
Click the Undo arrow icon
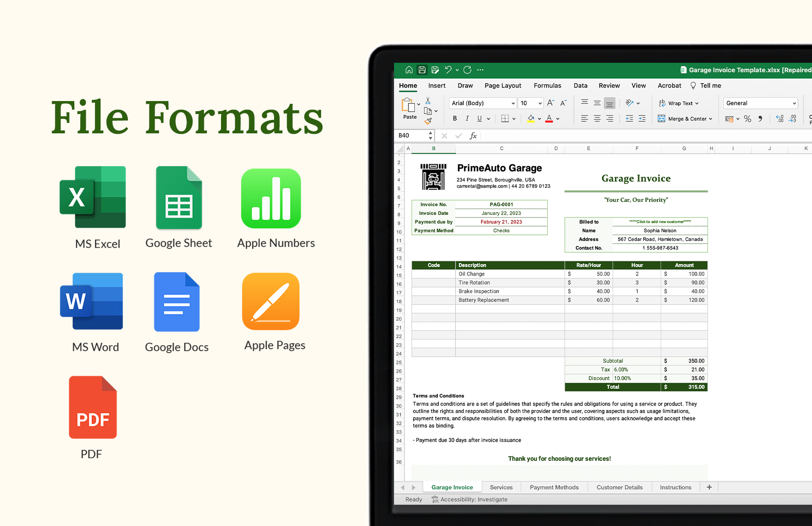point(448,70)
